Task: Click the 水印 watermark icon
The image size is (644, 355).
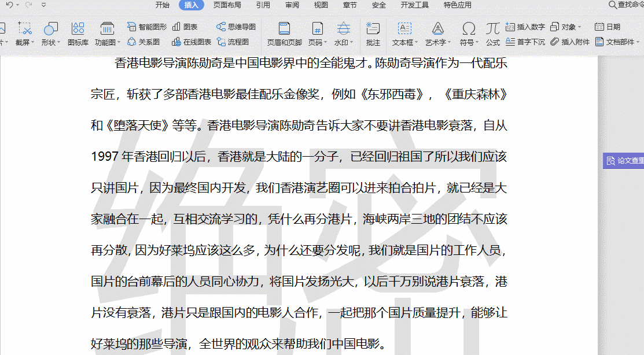Action: tap(343, 29)
